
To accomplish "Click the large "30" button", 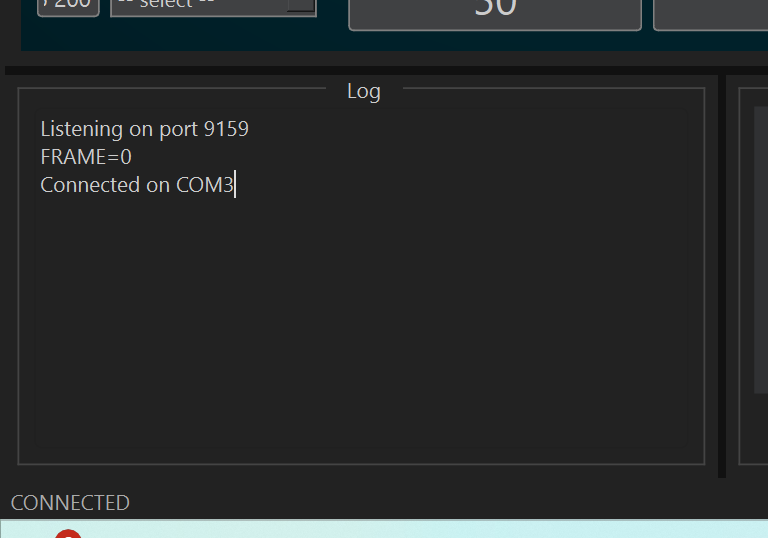I will coord(495,14).
